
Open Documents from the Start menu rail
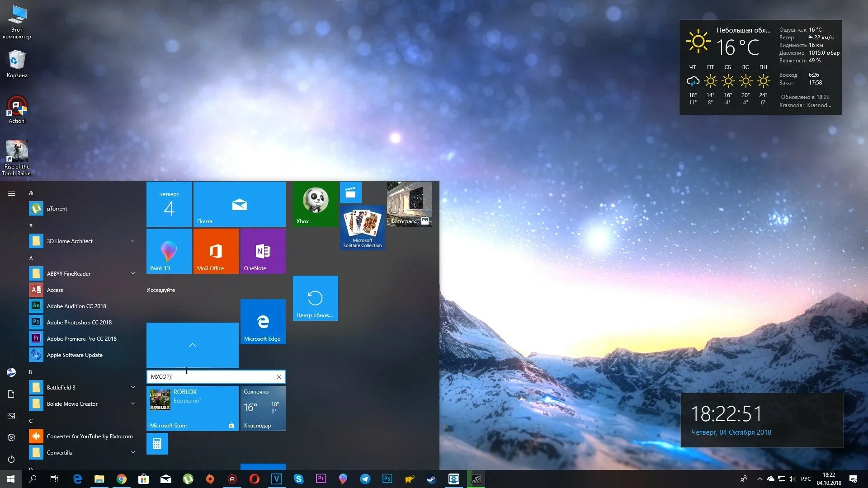click(x=11, y=394)
